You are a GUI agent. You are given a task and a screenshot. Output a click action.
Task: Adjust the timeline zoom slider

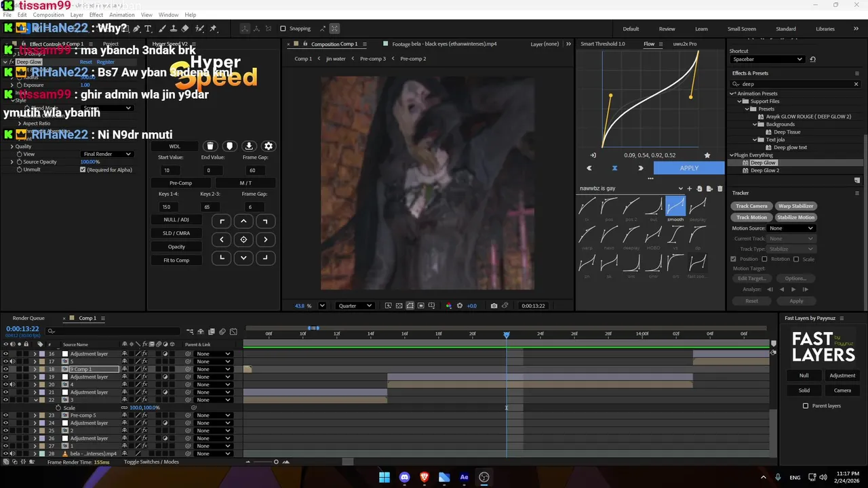[276, 462]
